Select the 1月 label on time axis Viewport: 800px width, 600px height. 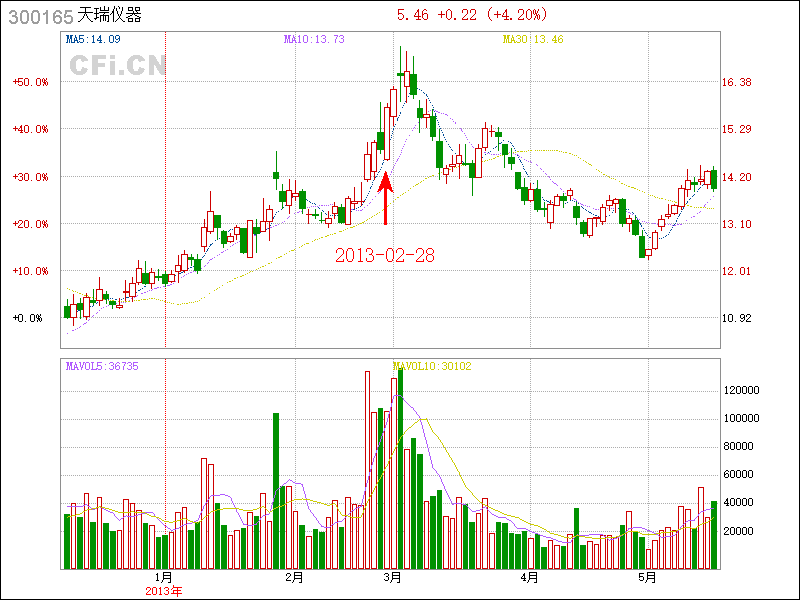coord(164,577)
